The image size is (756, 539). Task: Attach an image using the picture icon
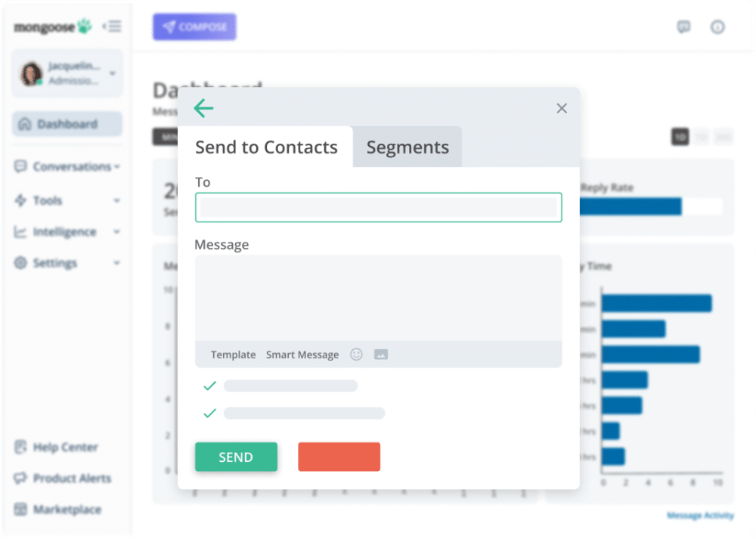click(381, 355)
